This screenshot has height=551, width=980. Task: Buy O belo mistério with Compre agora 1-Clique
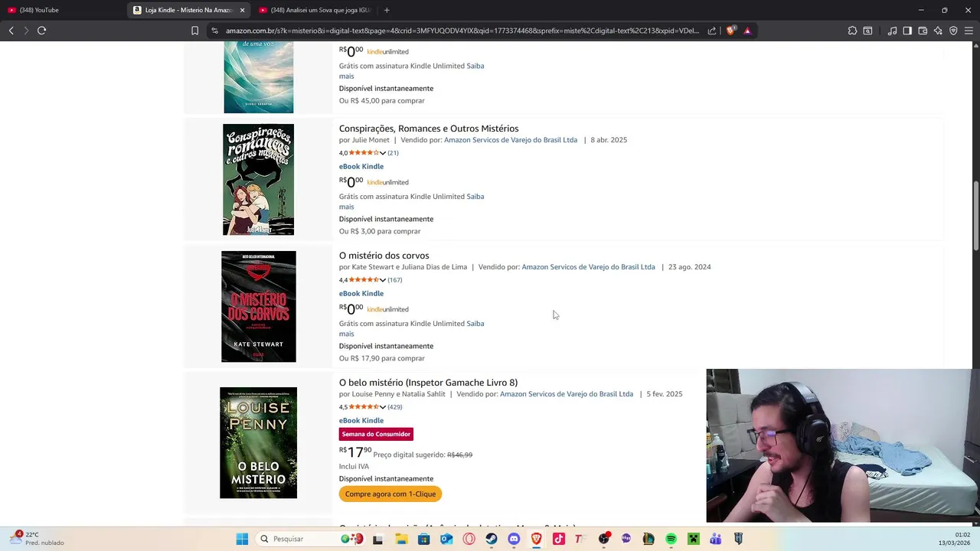390,494
